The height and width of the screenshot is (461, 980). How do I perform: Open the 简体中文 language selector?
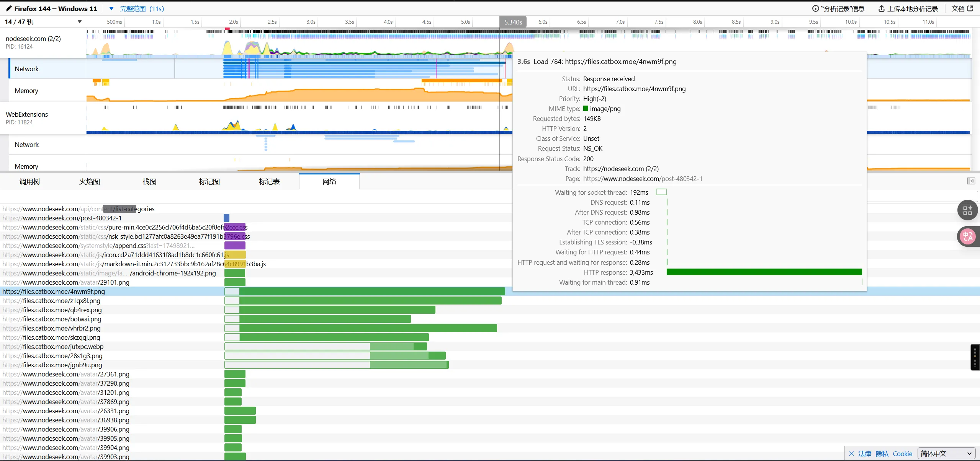[946, 454]
